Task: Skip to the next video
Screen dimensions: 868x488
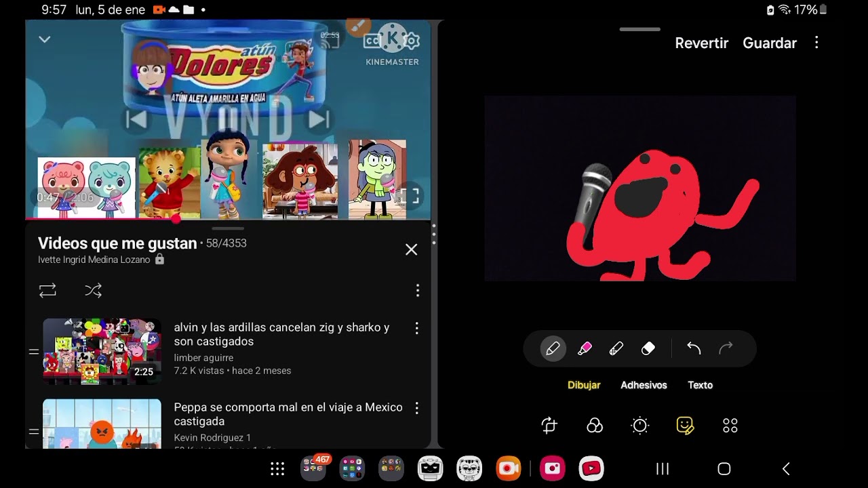Action: coord(319,120)
